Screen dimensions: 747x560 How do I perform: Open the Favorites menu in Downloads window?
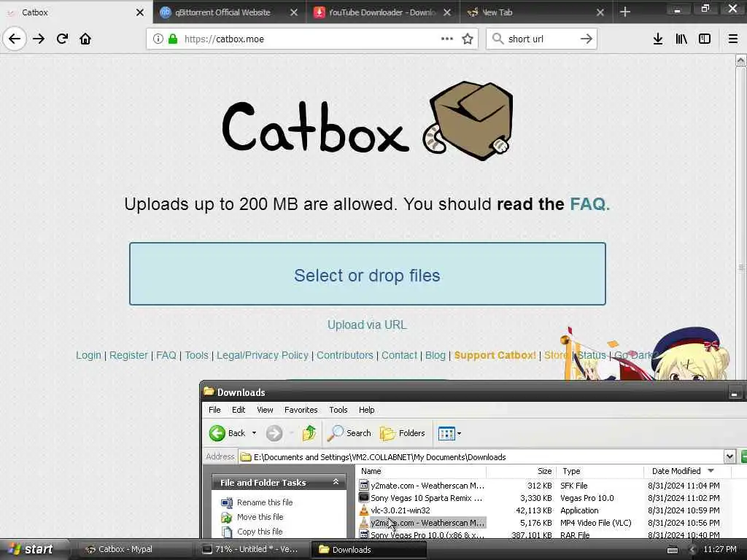(x=301, y=410)
